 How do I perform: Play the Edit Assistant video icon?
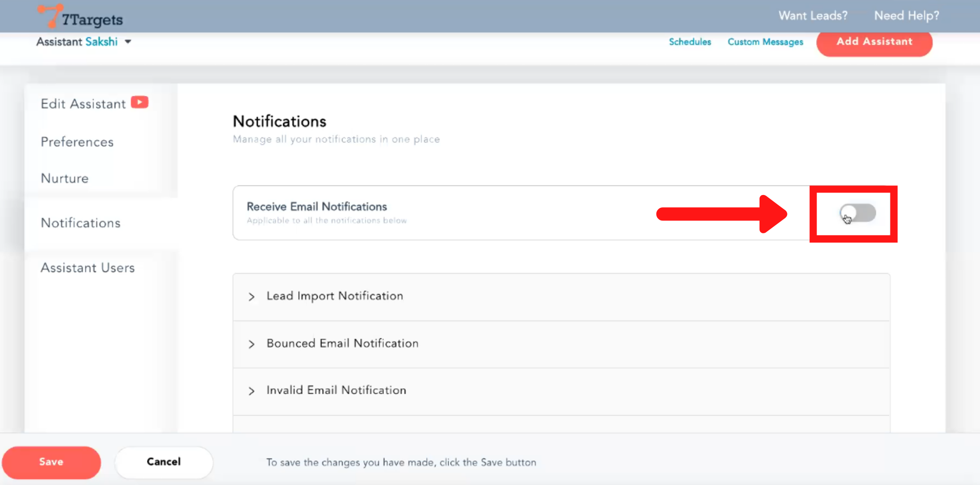[x=139, y=103]
